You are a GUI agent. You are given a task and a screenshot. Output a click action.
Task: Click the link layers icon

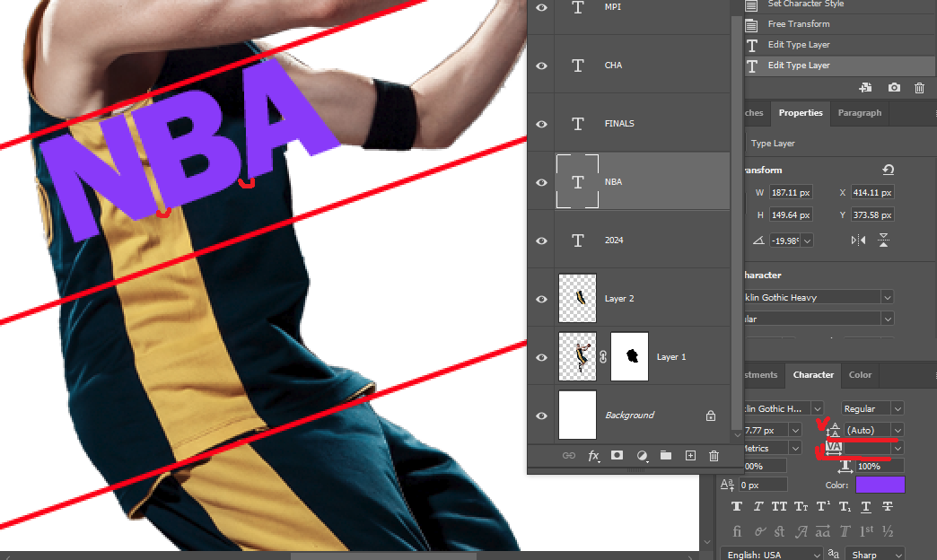[x=569, y=456]
